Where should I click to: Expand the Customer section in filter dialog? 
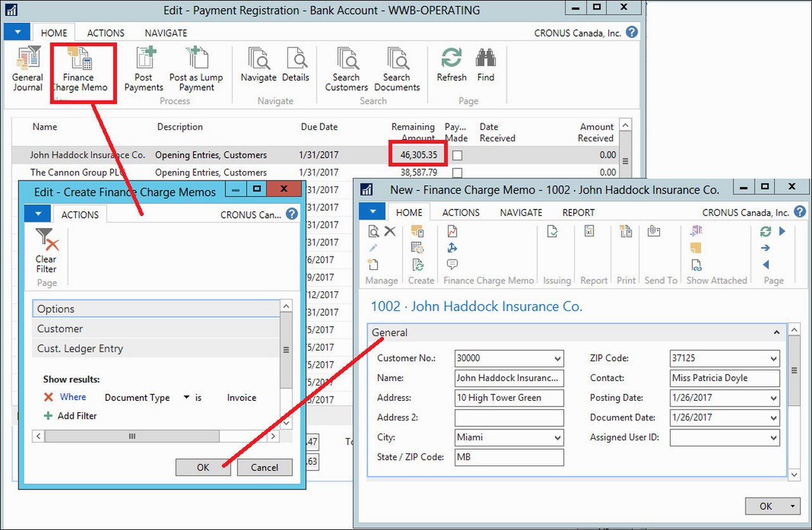coord(156,329)
